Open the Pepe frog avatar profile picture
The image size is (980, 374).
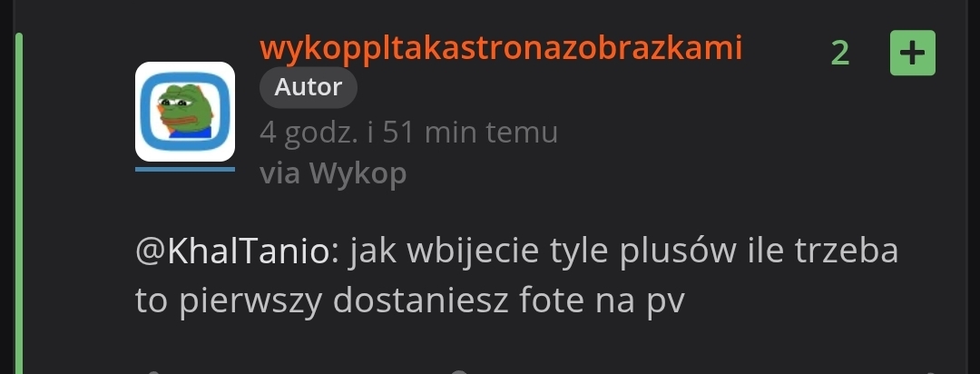pyautogui.click(x=185, y=112)
